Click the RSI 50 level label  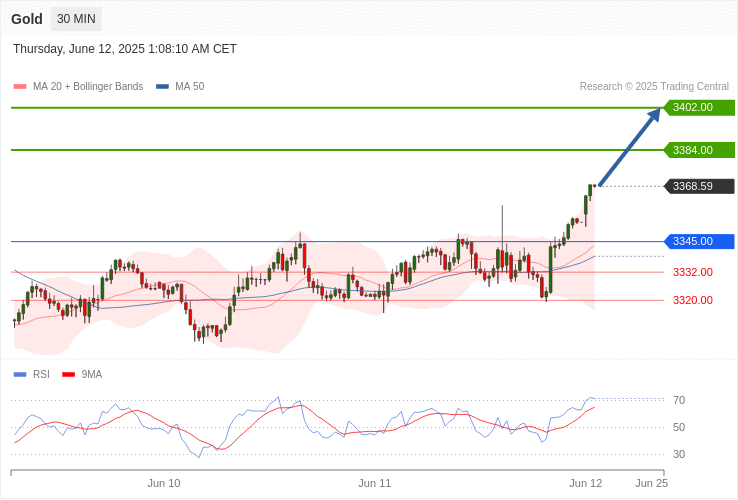pyautogui.click(x=679, y=427)
